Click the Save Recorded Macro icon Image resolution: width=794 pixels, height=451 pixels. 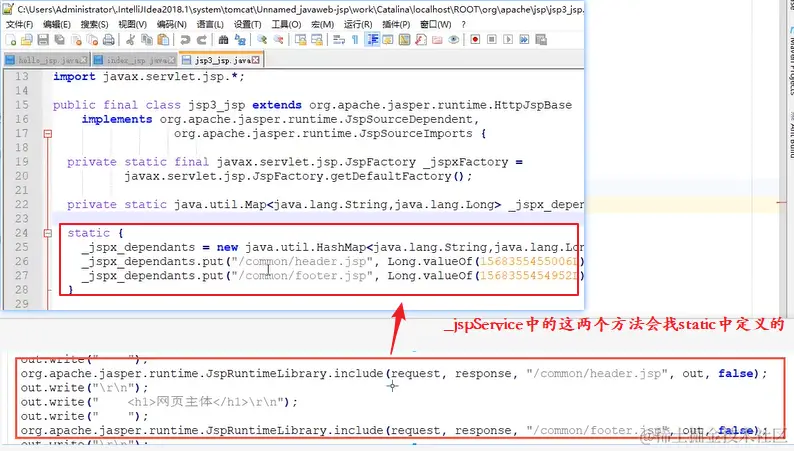[541, 39]
